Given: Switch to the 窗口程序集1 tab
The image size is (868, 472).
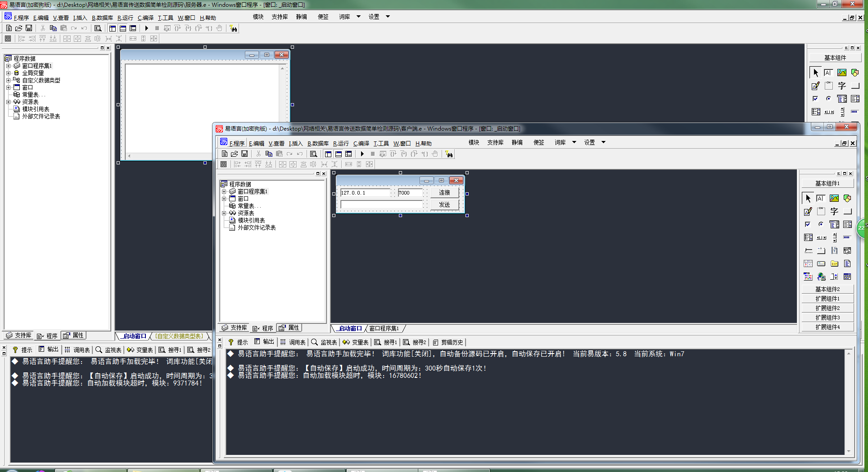Looking at the screenshot, I should coord(384,329).
